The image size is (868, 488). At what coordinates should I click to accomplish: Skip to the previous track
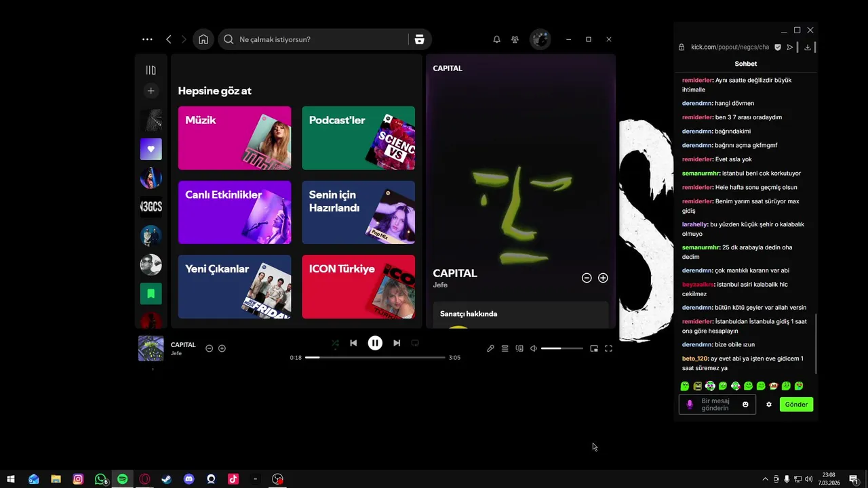[353, 343]
